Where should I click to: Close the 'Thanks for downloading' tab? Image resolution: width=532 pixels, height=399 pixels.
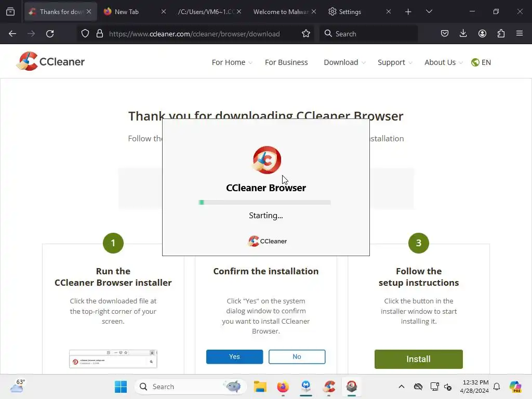[89, 11]
